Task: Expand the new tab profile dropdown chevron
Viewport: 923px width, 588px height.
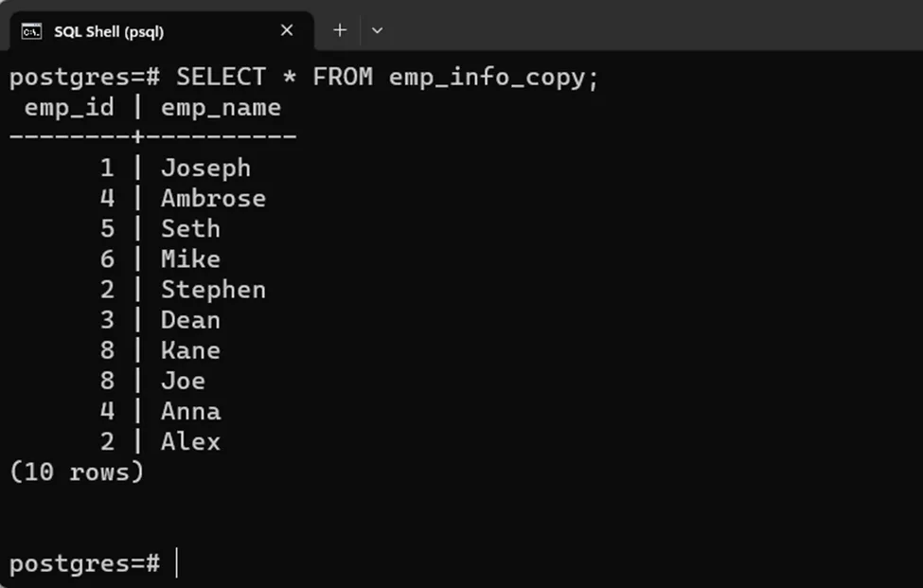Action: (x=377, y=30)
